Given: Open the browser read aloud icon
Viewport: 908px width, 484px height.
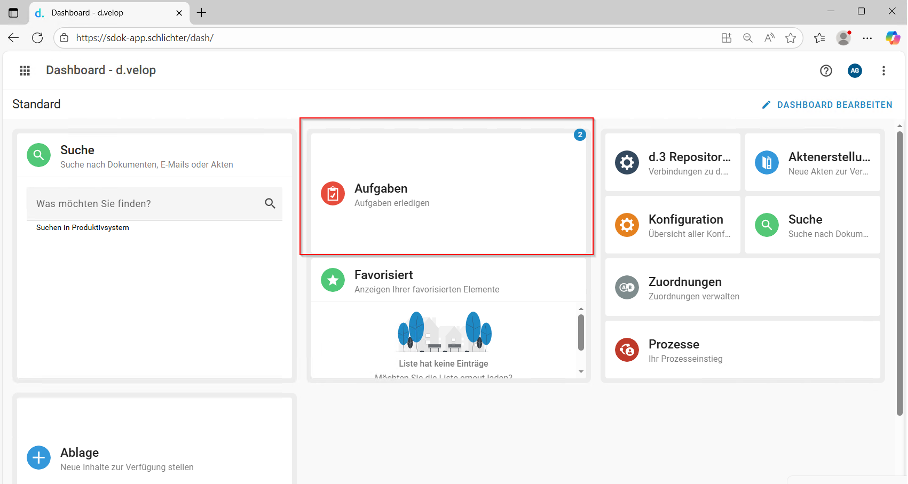Looking at the screenshot, I should pyautogui.click(x=769, y=38).
